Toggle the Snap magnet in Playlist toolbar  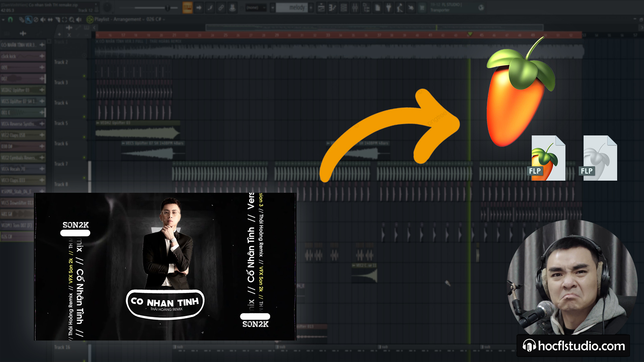pos(10,20)
